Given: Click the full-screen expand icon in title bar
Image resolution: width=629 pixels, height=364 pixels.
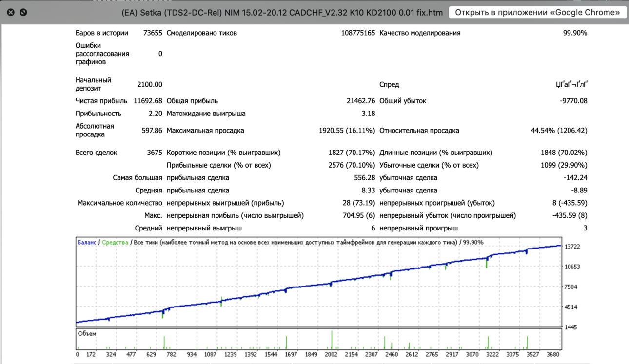Looking at the screenshot, I should [x=23, y=12].
